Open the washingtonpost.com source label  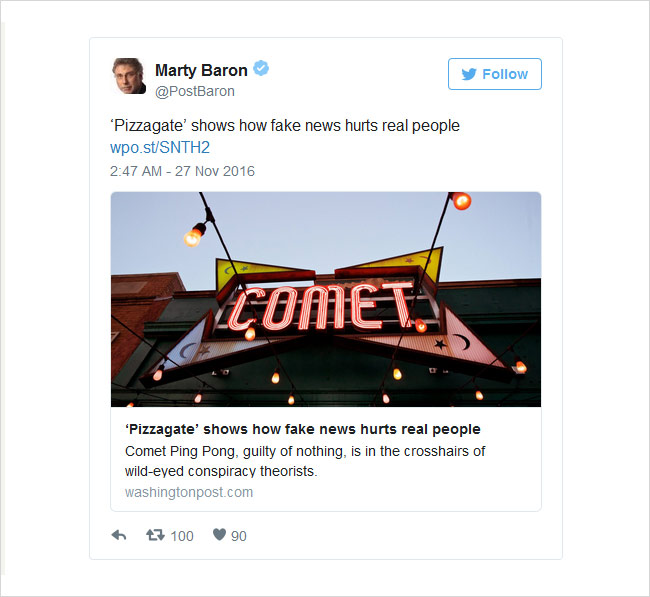[189, 492]
